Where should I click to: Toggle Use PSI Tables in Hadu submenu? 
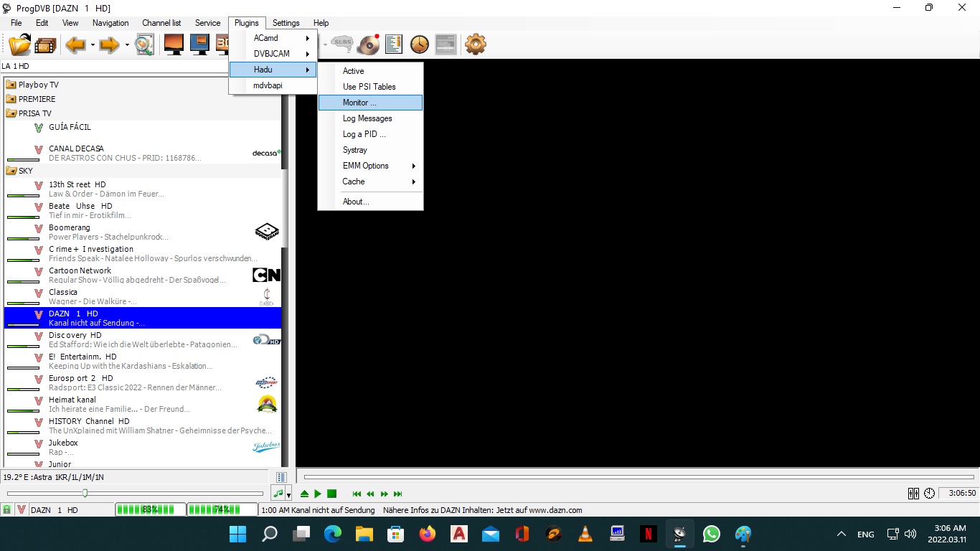[369, 87]
